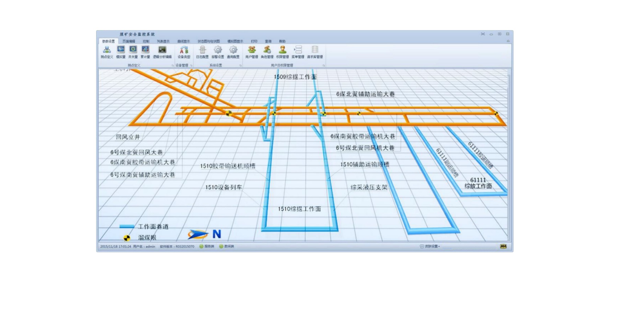Select the 开关量 switch quantity icon
The width and height of the screenshot is (644, 327).
tap(133, 52)
